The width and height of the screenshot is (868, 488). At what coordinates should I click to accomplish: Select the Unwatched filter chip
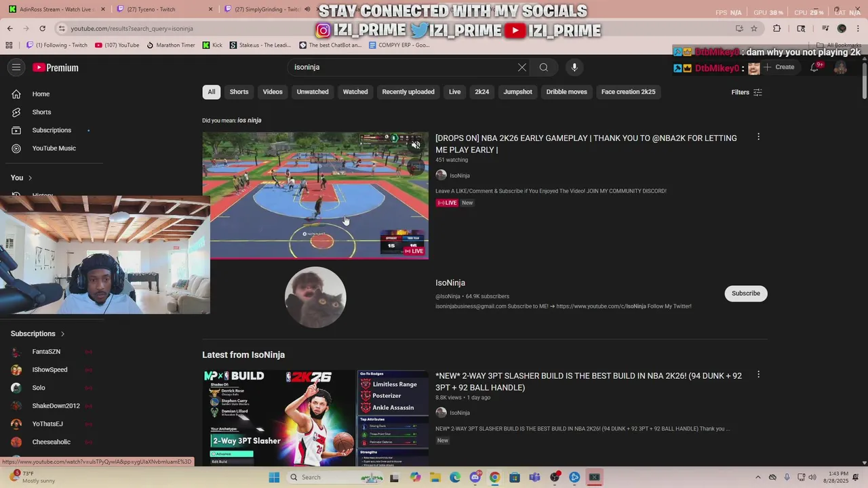313,91
